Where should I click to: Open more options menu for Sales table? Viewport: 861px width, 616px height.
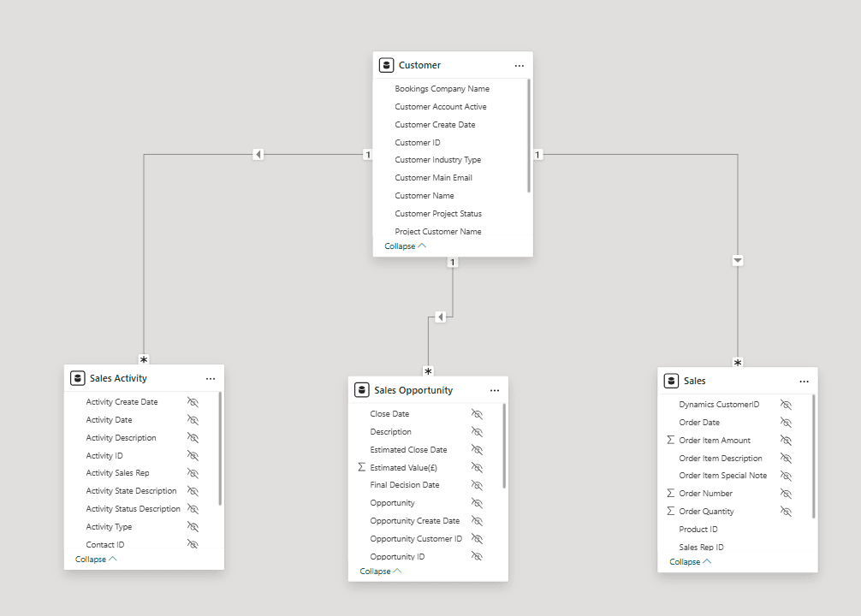[x=804, y=381]
